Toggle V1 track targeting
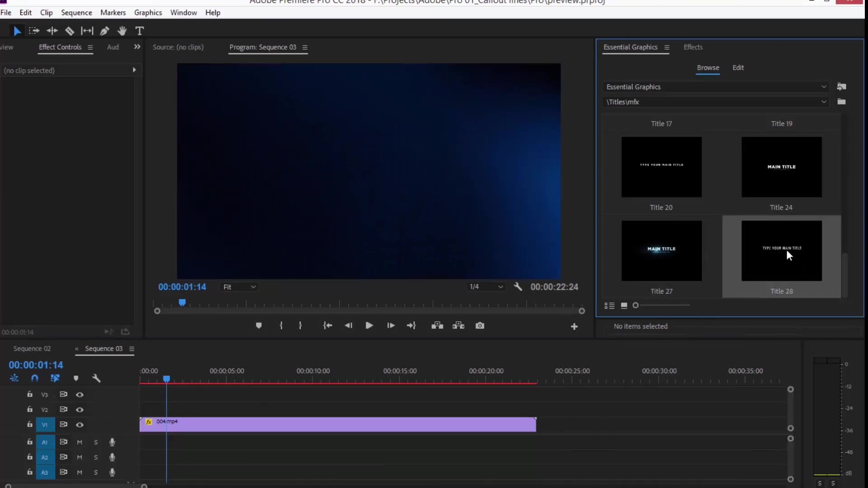This screenshot has height=488, width=868. [x=45, y=425]
